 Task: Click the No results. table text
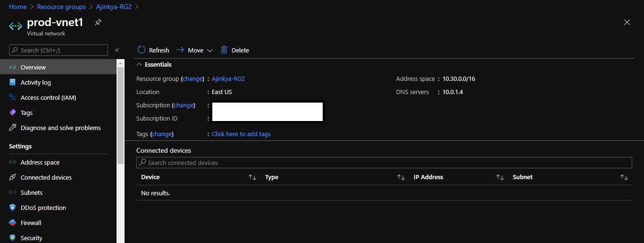(x=155, y=193)
